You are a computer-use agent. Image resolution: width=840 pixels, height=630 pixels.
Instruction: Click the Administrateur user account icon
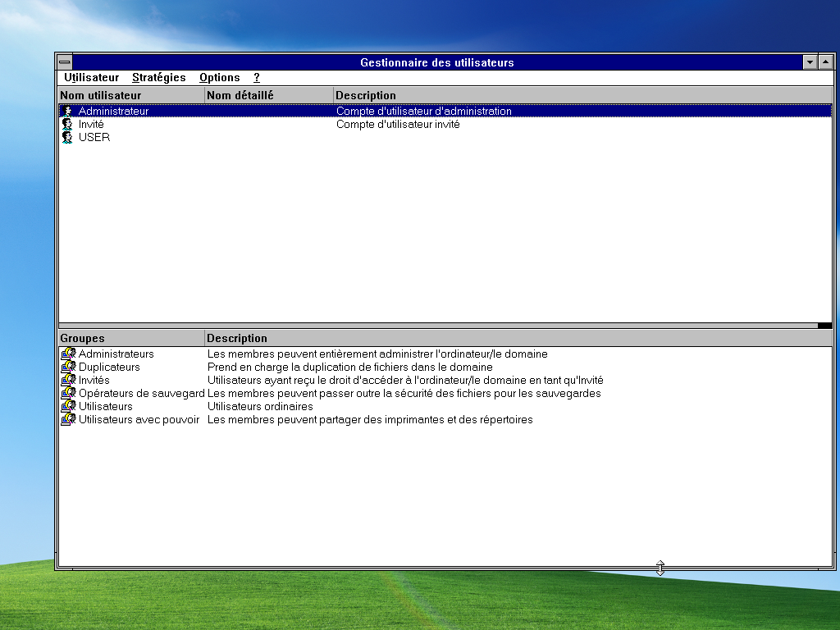click(68, 111)
